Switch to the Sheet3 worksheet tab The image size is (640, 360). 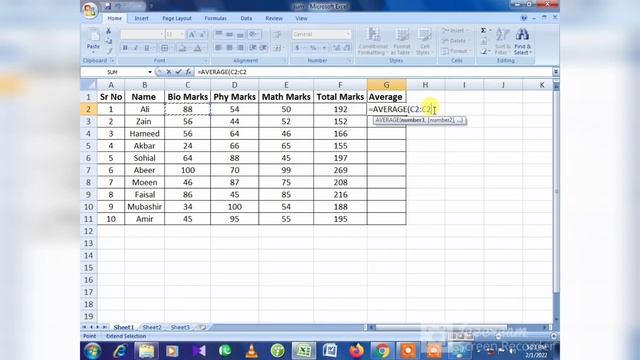tap(180, 327)
